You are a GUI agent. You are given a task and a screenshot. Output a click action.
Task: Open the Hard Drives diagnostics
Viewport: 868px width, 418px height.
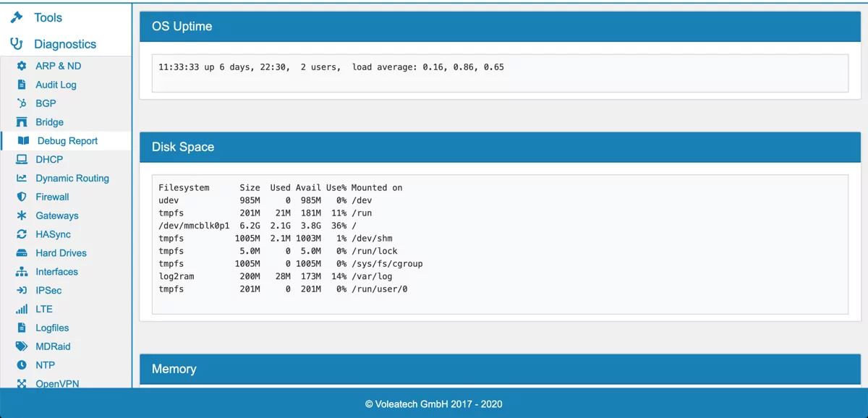click(61, 253)
